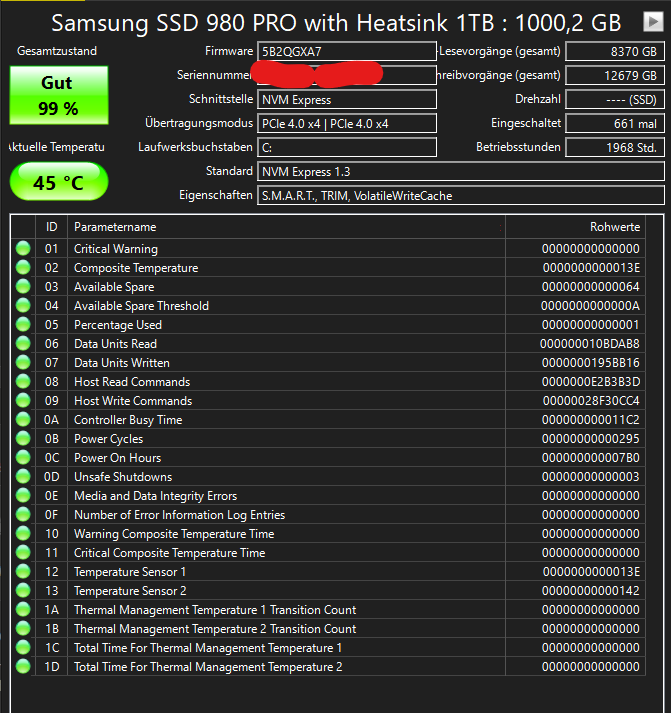Click the status icon for Host Read Commands
The width and height of the screenshot is (671, 713).
(x=23, y=382)
